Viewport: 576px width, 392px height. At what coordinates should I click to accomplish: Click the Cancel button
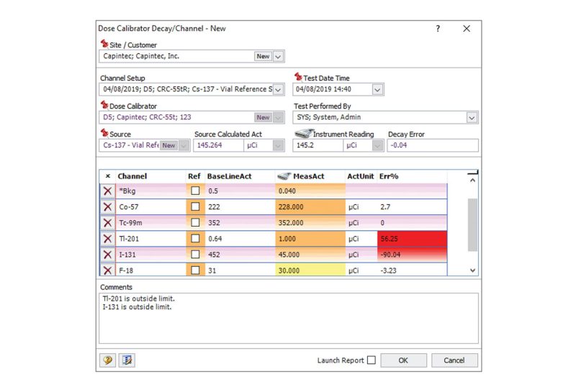(454, 360)
